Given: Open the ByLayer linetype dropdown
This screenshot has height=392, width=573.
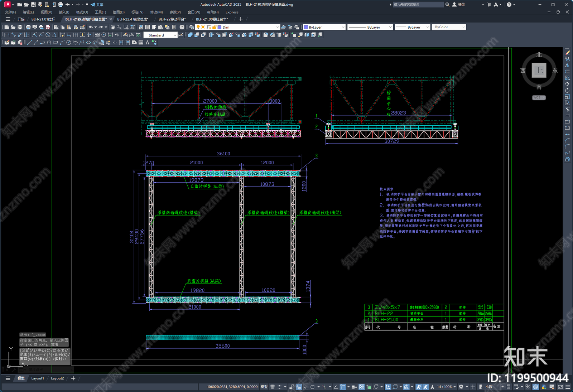Looking at the screenshot, I should (370, 27).
